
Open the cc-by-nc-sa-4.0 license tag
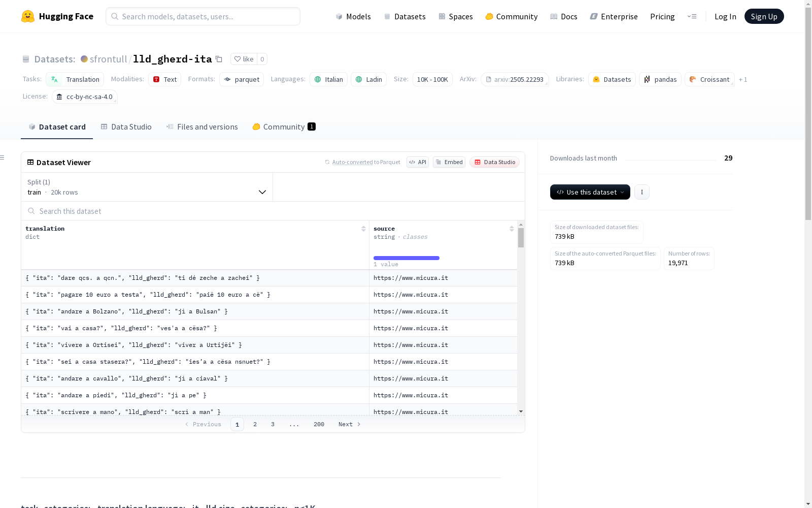(x=85, y=97)
